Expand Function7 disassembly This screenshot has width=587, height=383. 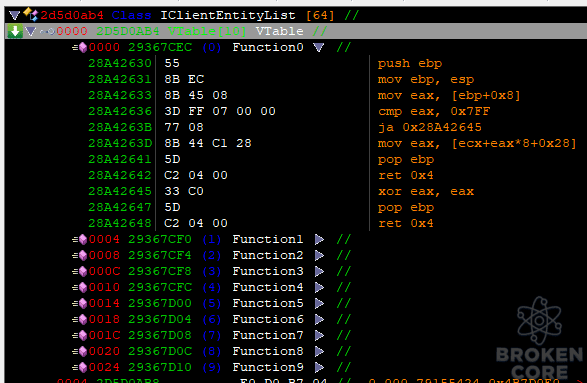[x=319, y=335]
